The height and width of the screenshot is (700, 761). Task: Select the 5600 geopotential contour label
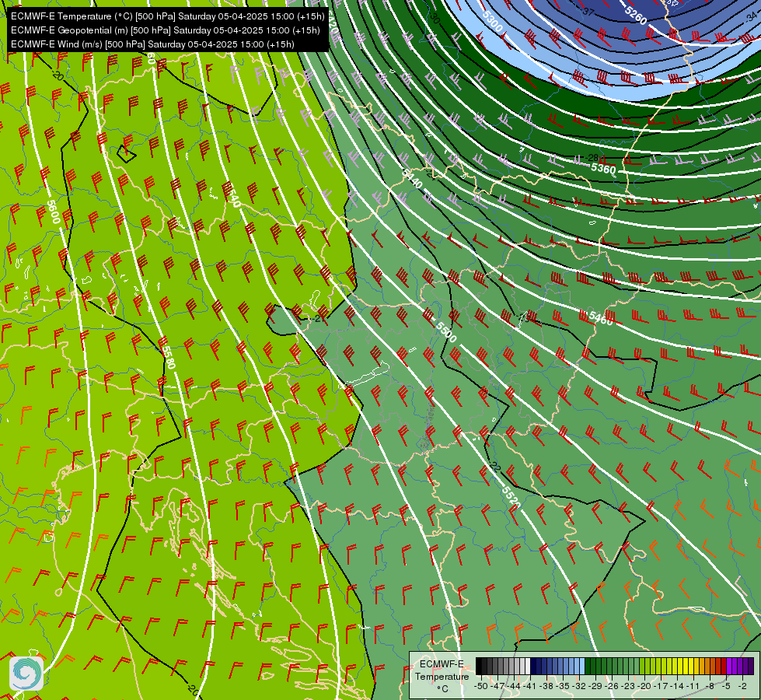[54, 212]
